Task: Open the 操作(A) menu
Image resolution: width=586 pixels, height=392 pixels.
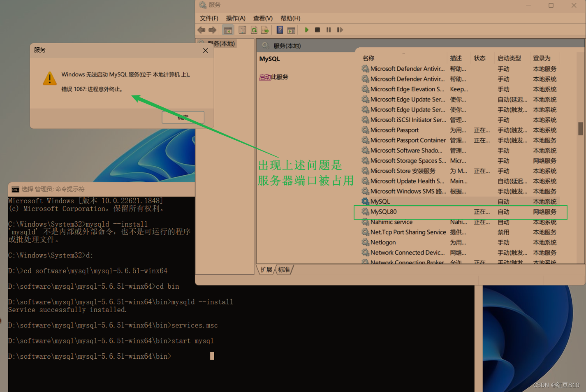Action: 236,18
